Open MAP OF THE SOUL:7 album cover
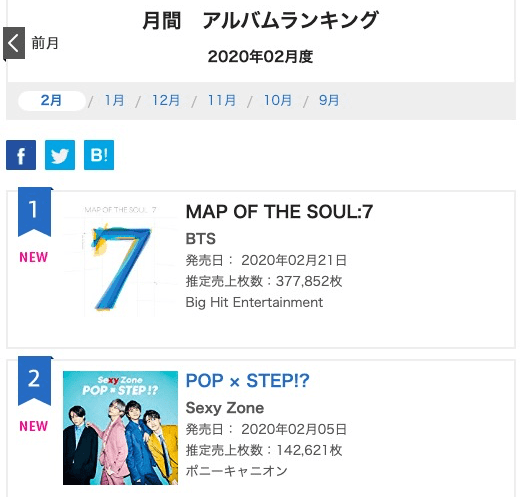The width and height of the screenshot is (522, 497). pyautogui.click(x=120, y=260)
